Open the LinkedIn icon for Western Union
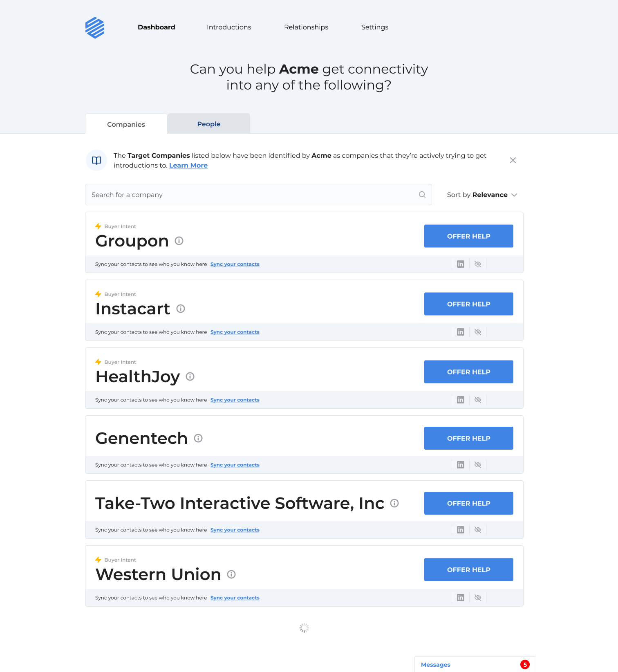Image resolution: width=618 pixels, height=672 pixels. [461, 598]
